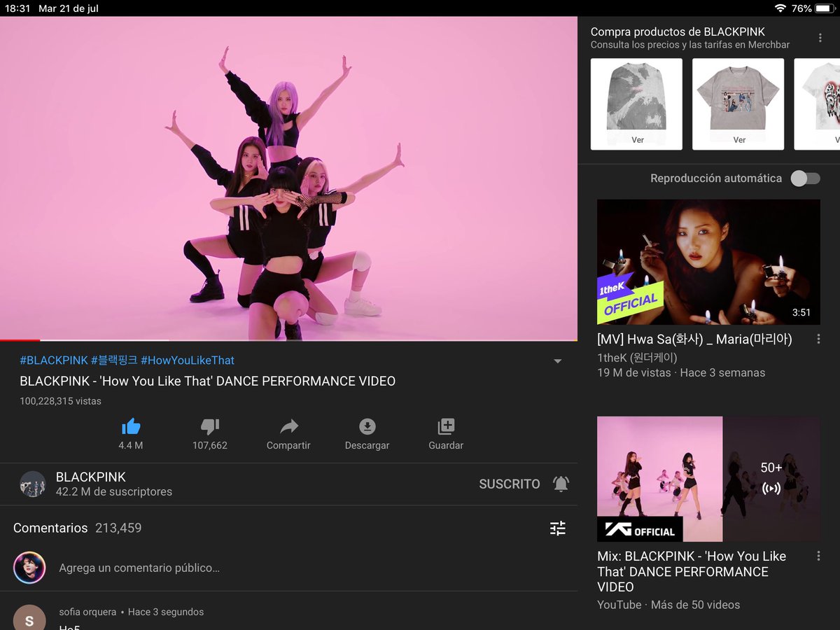Viewport: 840px width, 630px height.
Task: Click Ver under the grey BLACKPINK t-shirt
Action: click(x=739, y=140)
